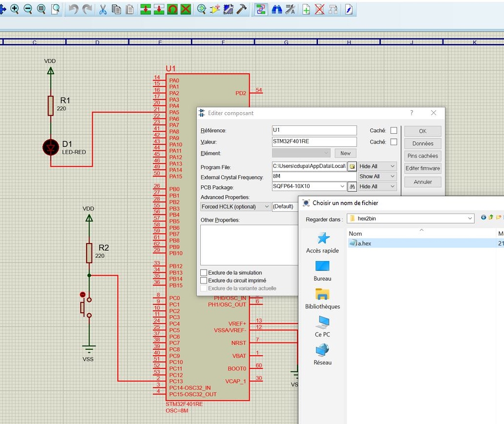
Task: Select the Zoom Out tool
Action: pyautogui.click(x=27, y=9)
